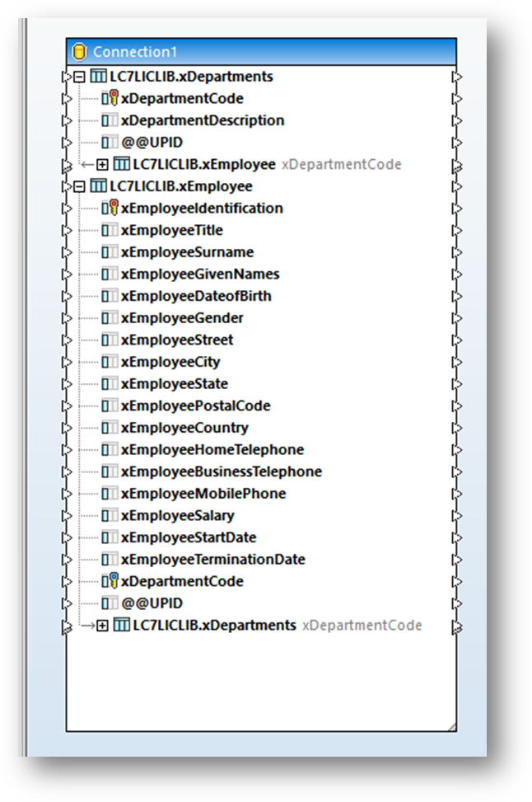
Task: Click the Connection1 database icon
Action: [79, 52]
